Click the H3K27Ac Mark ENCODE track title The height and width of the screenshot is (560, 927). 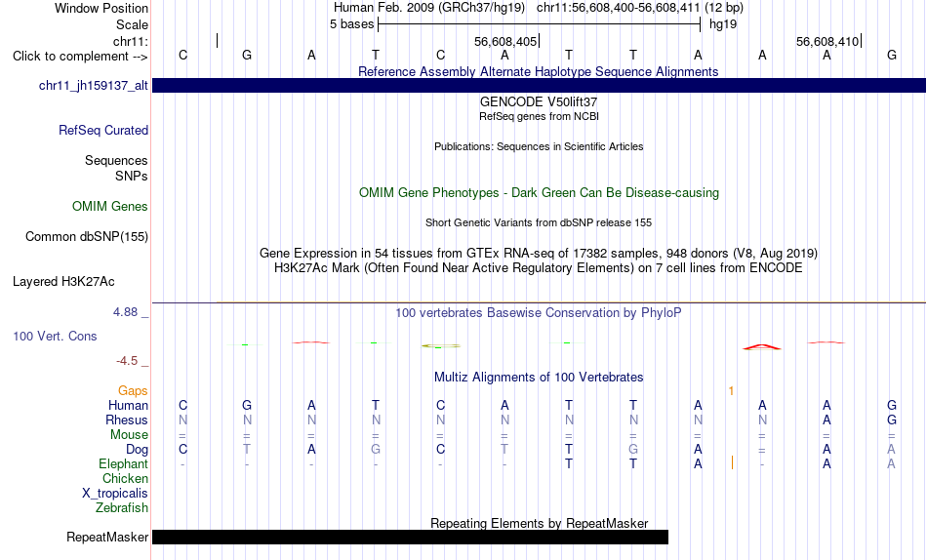tap(539, 268)
